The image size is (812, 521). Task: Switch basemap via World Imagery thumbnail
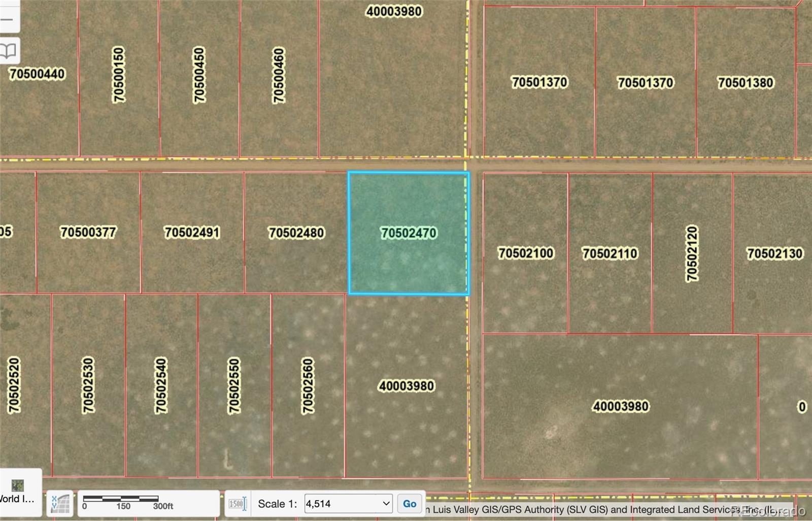pos(18,486)
